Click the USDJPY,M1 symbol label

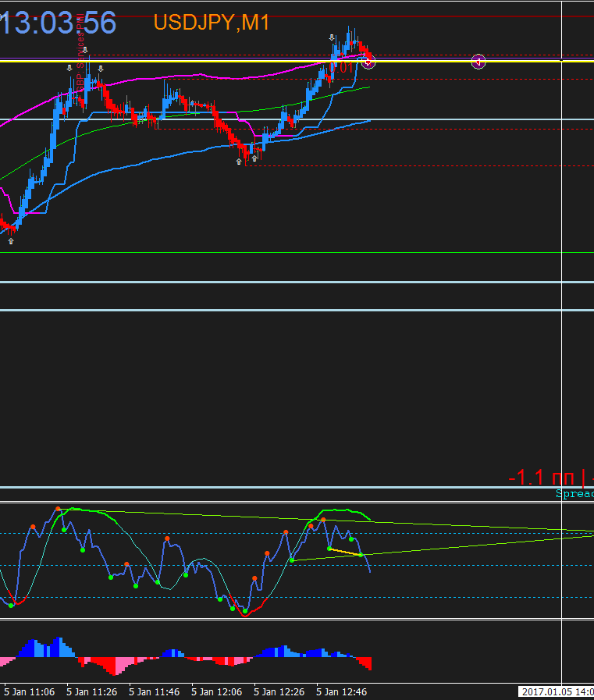[212, 22]
